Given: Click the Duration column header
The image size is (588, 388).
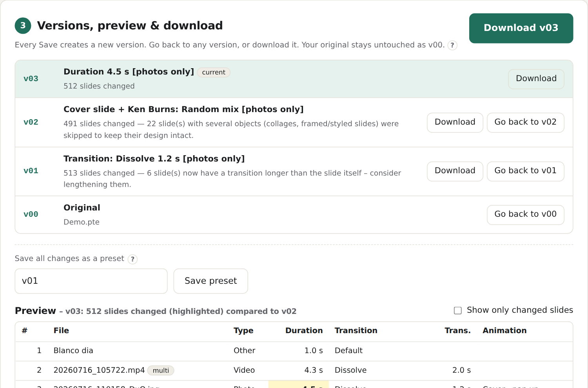Looking at the screenshot, I should [x=304, y=331].
